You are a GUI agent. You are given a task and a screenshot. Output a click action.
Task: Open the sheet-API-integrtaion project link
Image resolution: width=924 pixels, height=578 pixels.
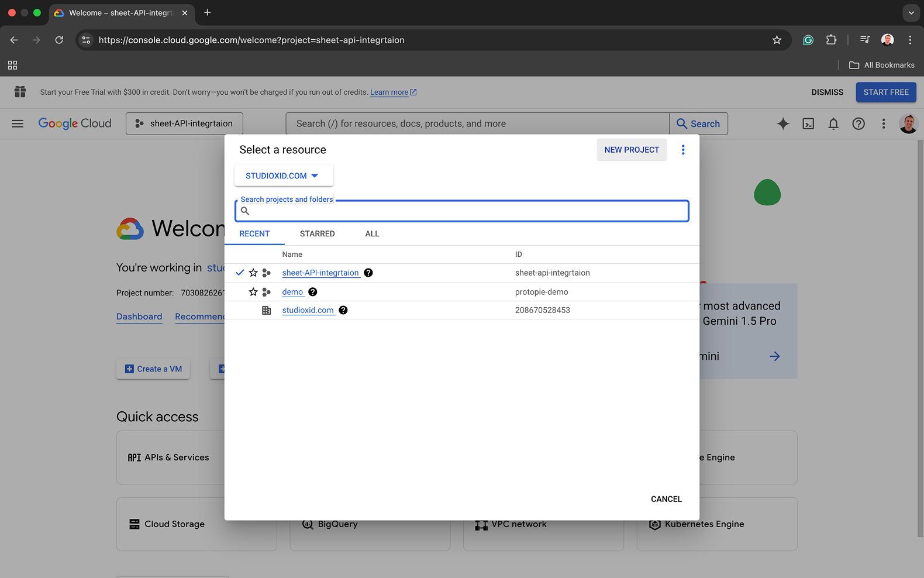tap(320, 273)
